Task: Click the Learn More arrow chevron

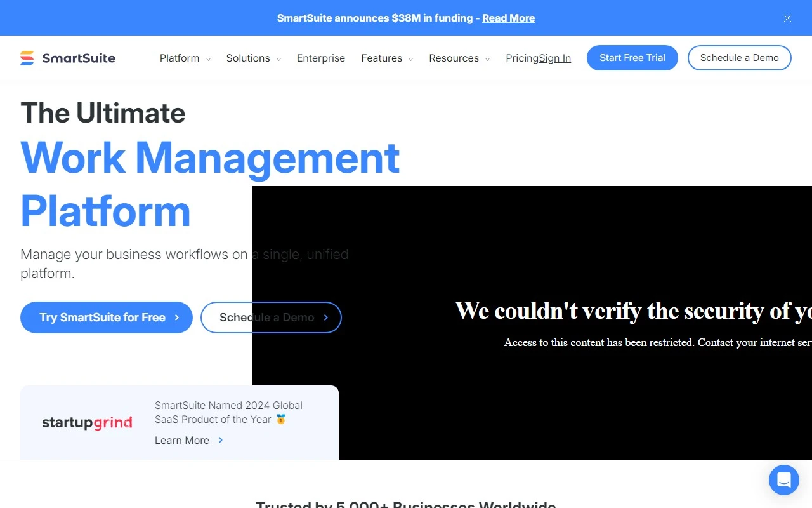Action: pyautogui.click(x=221, y=439)
